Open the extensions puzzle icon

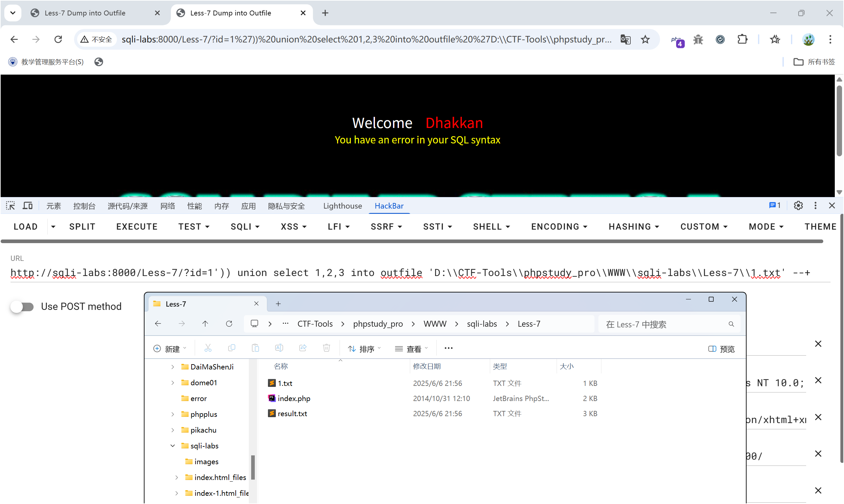click(x=742, y=39)
